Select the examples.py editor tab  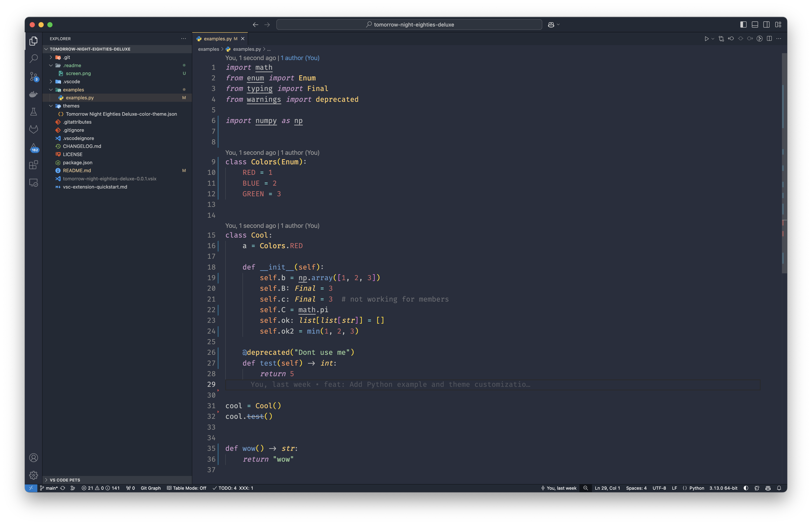(217, 39)
